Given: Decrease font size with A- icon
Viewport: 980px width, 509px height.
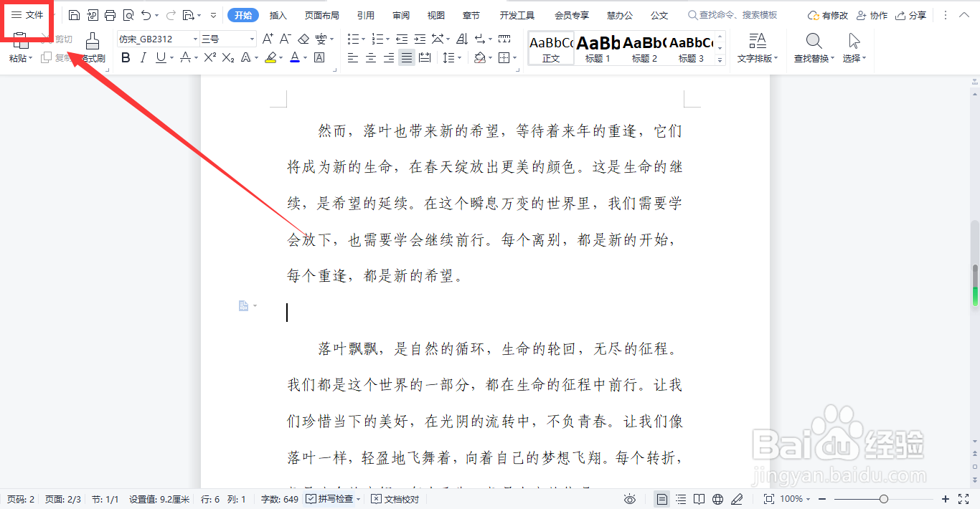Looking at the screenshot, I should pos(285,39).
